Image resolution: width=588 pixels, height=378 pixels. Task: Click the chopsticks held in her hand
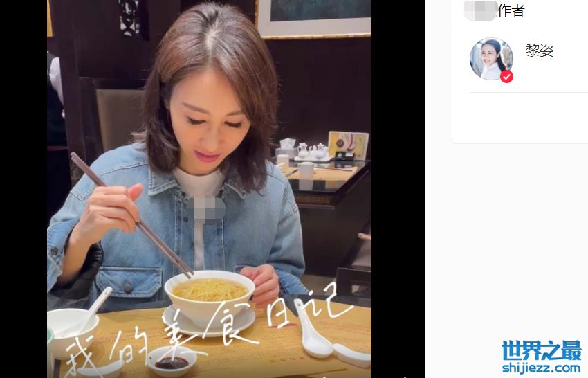pos(131,215)
